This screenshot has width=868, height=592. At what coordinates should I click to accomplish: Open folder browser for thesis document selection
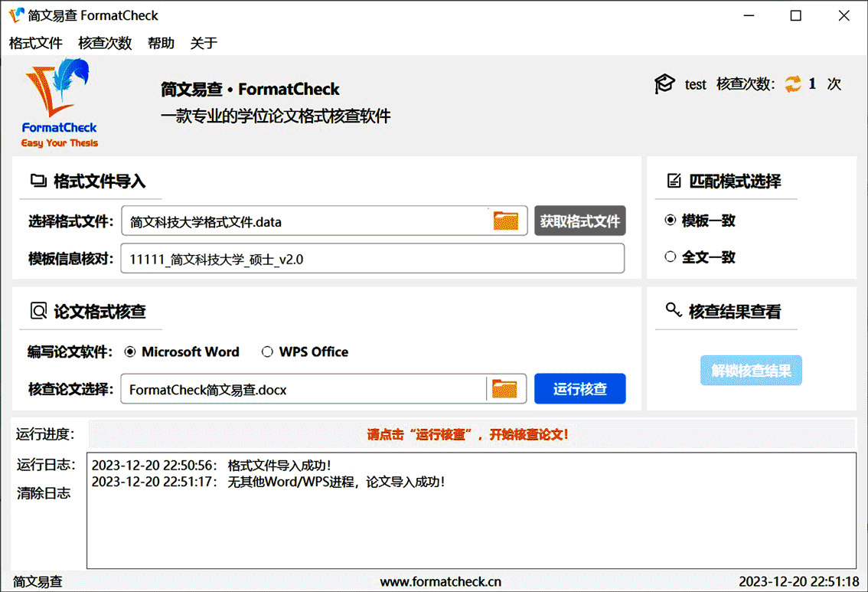pyautogui.click(x=504, y=389)
